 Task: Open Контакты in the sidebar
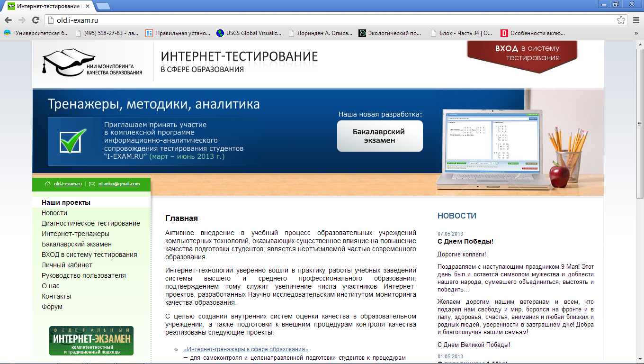pyautogui.click(x=56, y=296)
